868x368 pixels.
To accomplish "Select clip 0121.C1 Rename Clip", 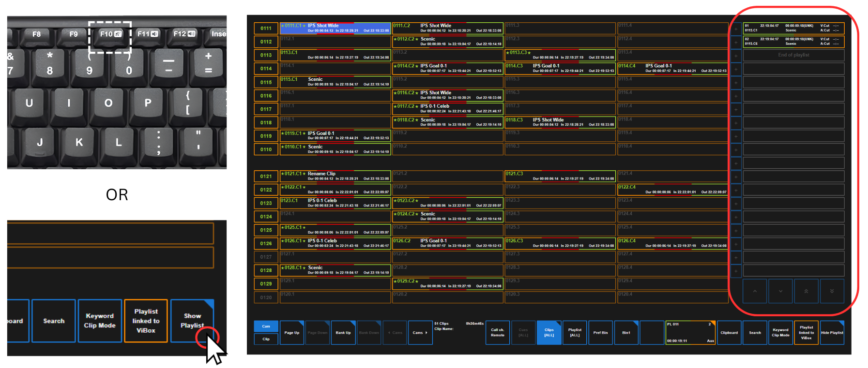I will coord(335,176).
